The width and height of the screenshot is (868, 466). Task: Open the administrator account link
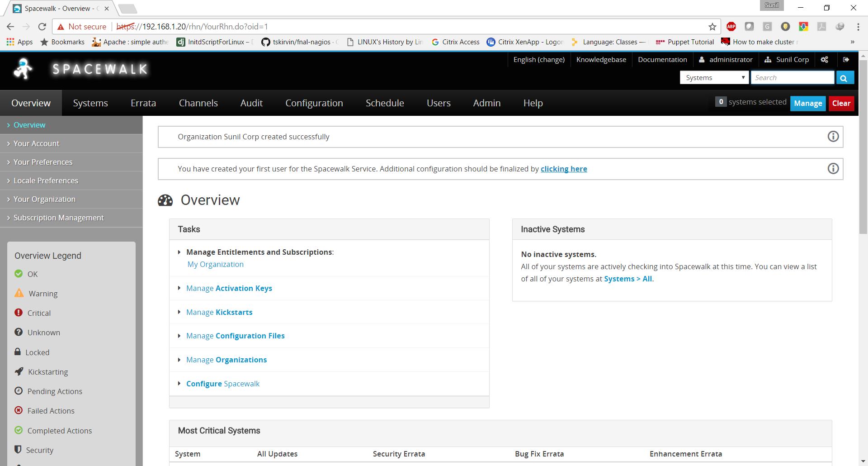pos(726,60)
